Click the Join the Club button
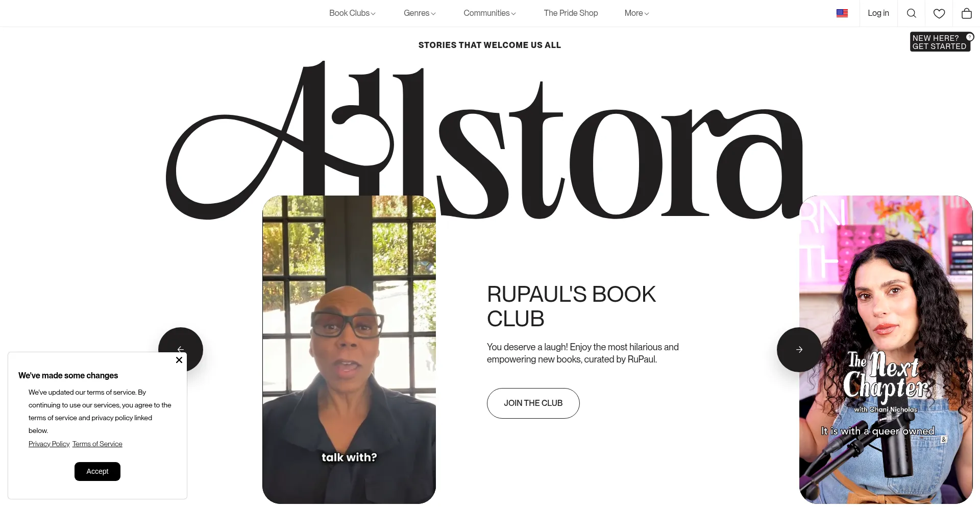 (x=533, y=403)
